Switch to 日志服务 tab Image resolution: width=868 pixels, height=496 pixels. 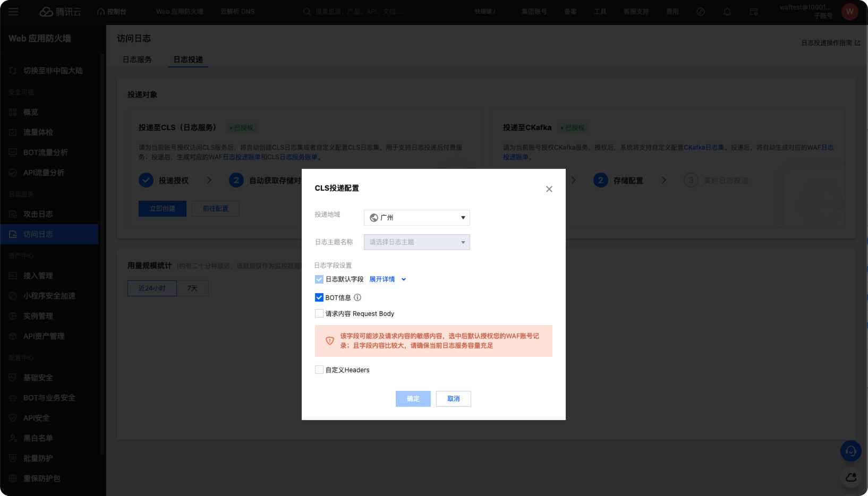137,59
